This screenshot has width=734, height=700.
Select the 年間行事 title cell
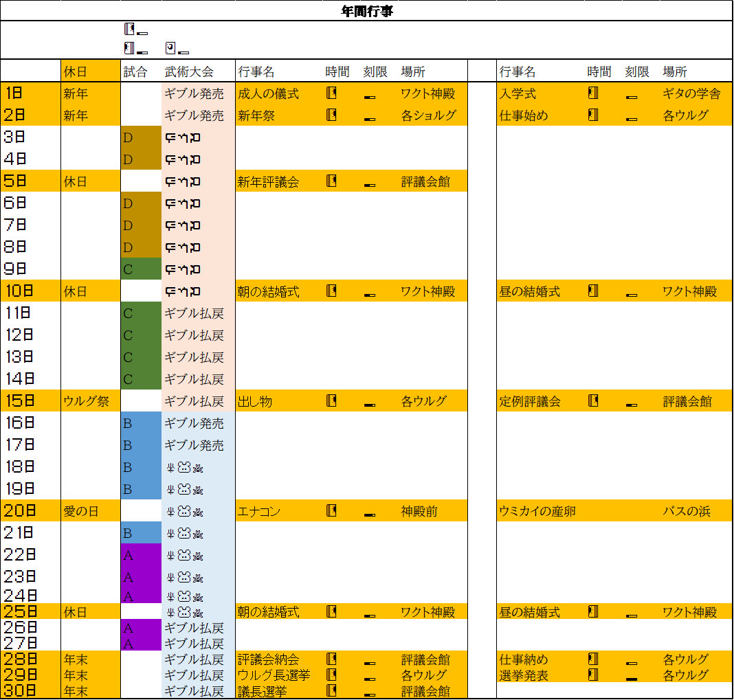(366, 11)
